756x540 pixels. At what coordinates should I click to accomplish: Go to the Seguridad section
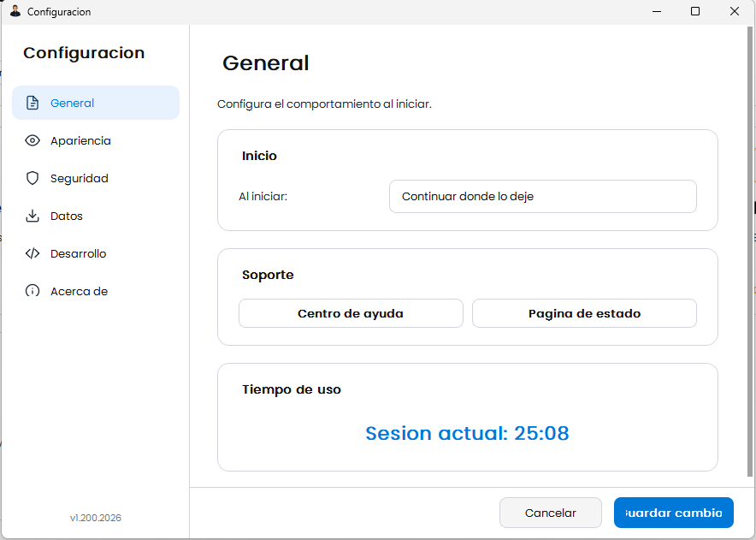[x=96, y=178]
